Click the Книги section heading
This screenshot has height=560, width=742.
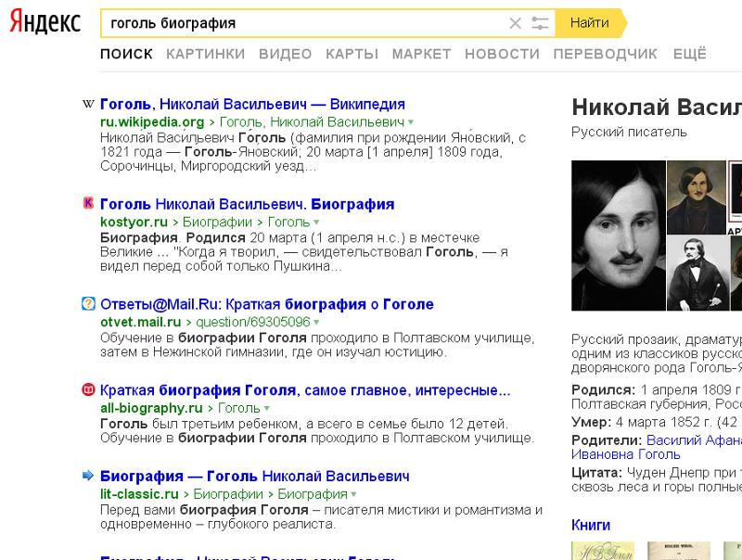tap(591, 525)
